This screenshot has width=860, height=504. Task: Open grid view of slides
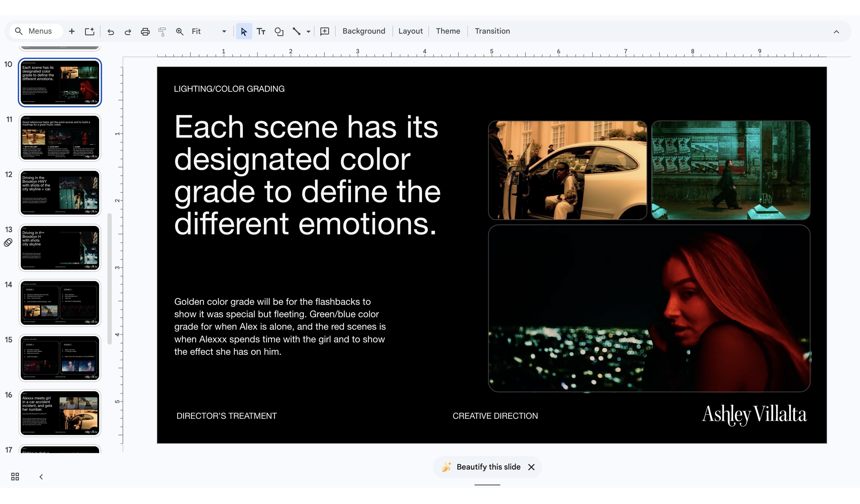[x=15, y=476]
